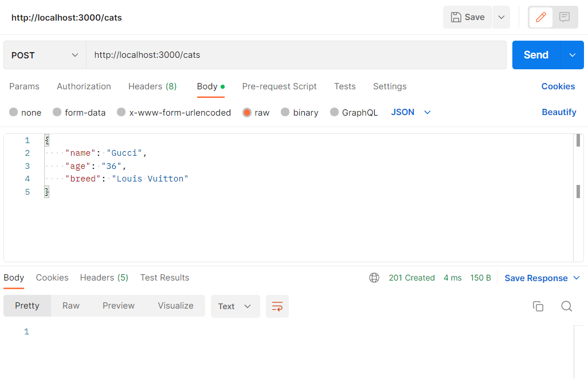The height and width of the screenshot is (379, 588).
Task: Open the Save options dropdown arrow
Action: (x=501, y=17)
